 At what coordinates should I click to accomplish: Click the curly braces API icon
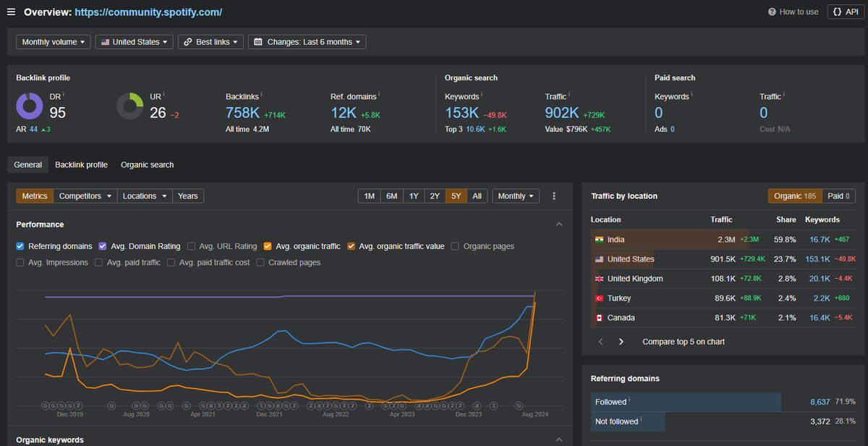(x=837, y=12)
